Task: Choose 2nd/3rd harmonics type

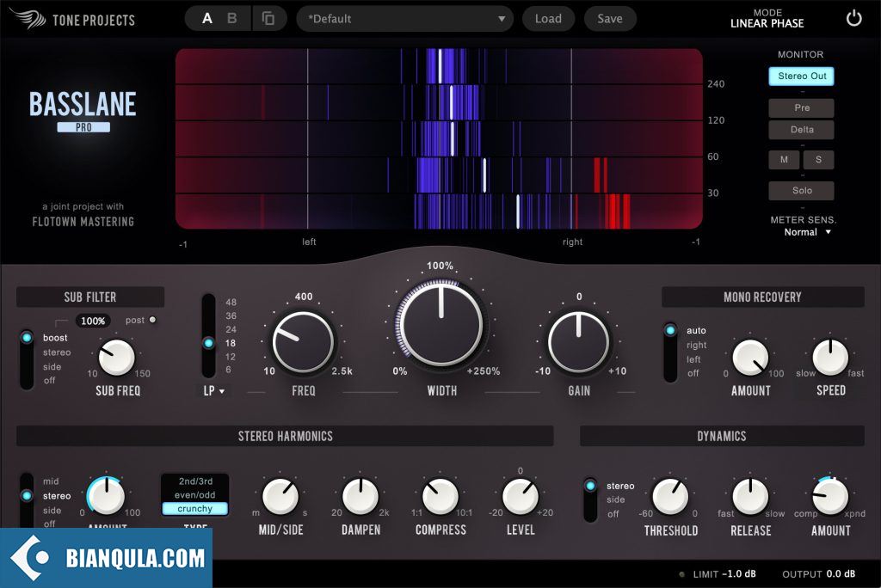Action: [x=195, y=481]
